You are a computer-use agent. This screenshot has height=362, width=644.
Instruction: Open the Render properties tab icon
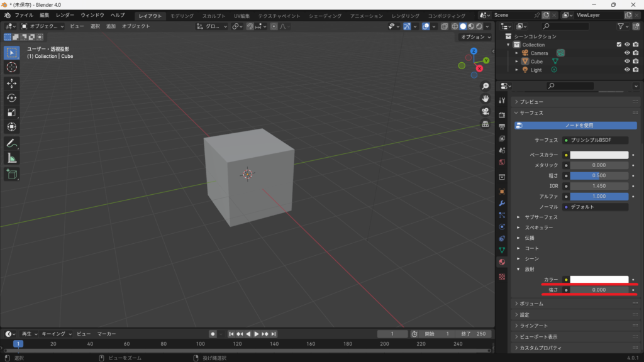tap(502, 115)
